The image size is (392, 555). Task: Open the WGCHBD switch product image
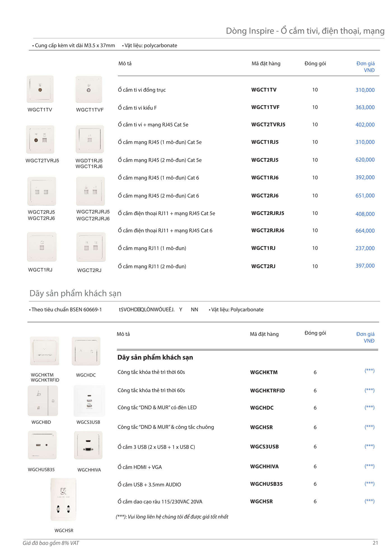point(43,401)
